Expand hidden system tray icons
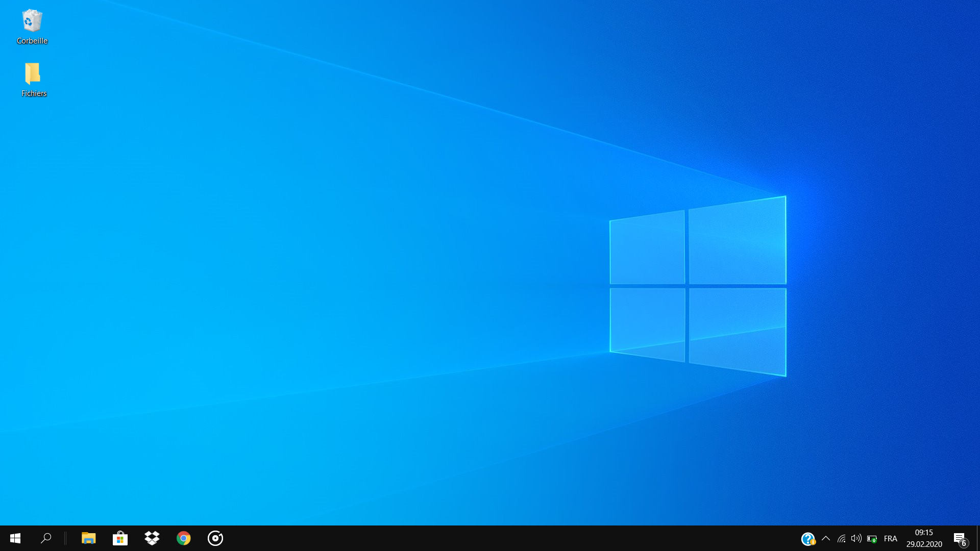 826,538
